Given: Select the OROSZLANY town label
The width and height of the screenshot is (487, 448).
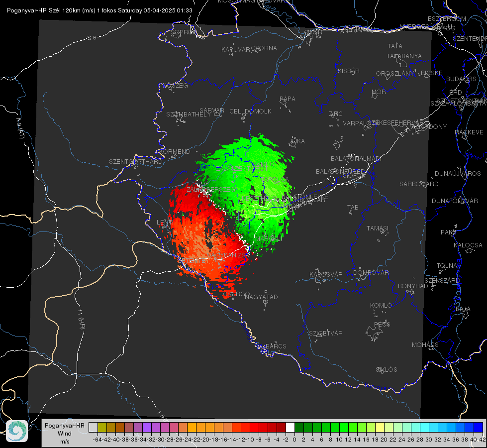Looking at the screenshot, I should tap(395, 74).
